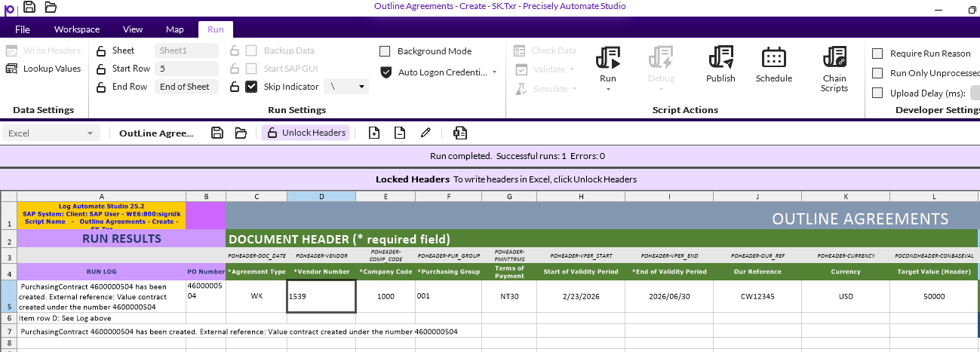Viewport: 980px width, 352px height.
Task: Select Our Reference cell CW12345
Action: pyautogui.click(x=757, y=296)
